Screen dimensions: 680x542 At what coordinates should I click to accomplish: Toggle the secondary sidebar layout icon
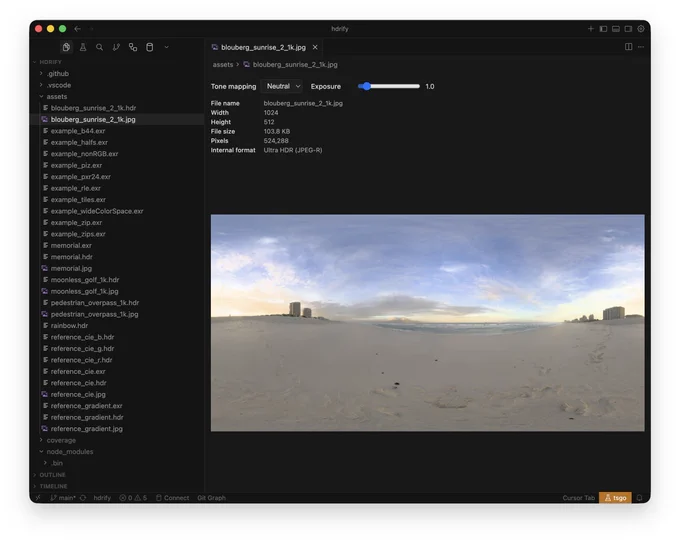tap(628, 29)
